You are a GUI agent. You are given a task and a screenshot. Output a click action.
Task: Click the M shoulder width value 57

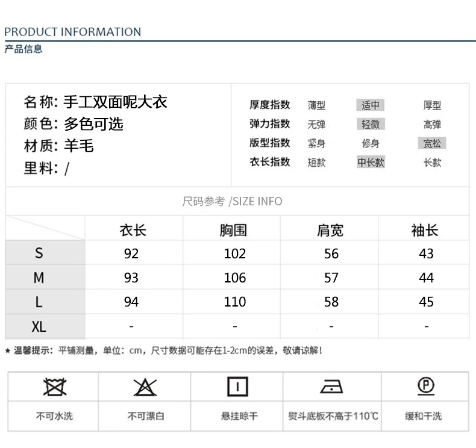pyautogui.click(x=331, y=278)
